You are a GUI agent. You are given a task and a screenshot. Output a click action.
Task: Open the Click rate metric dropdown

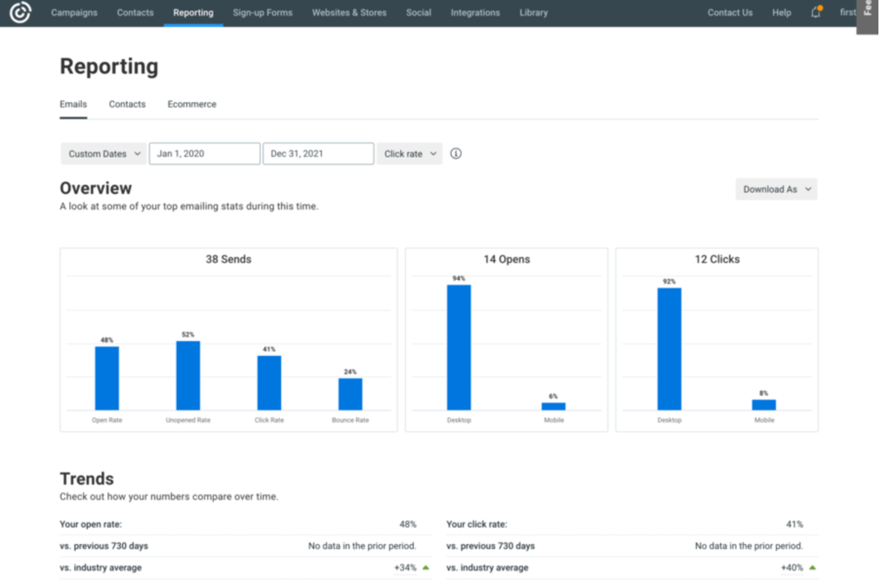[x=409, y=153]
